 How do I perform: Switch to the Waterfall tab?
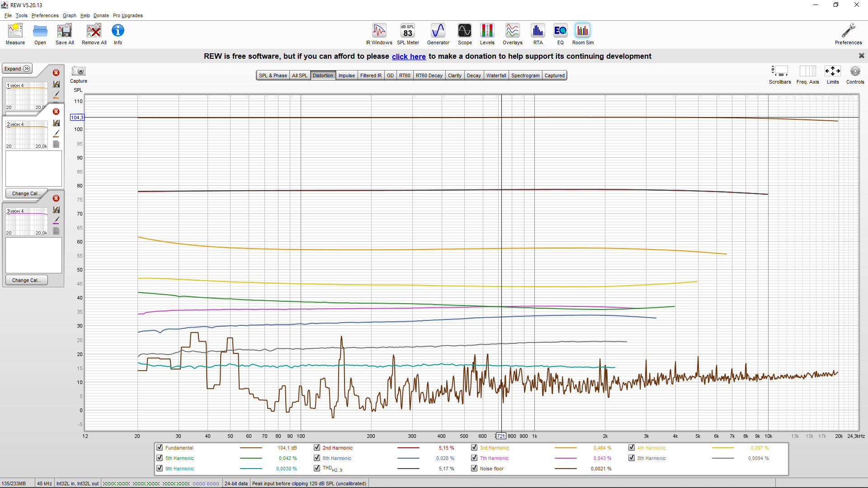click(x=496, y=75)
